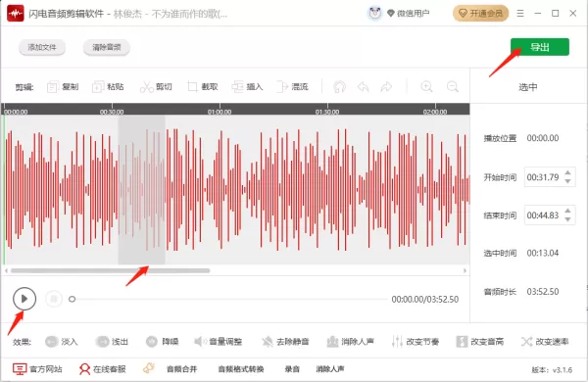Click the red app logo icon
Screen dimensions: 588x382
pyautogui.click(x=16, y=14)
